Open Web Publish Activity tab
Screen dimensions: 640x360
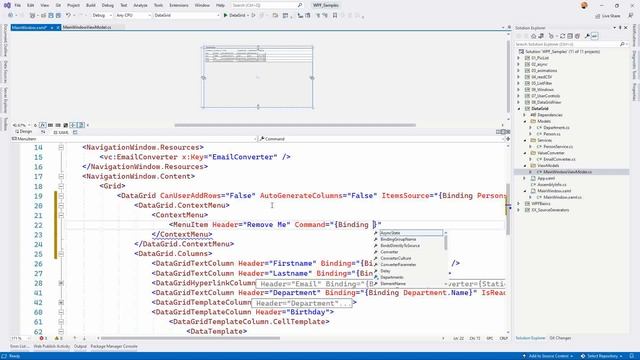tap(51, 346)
